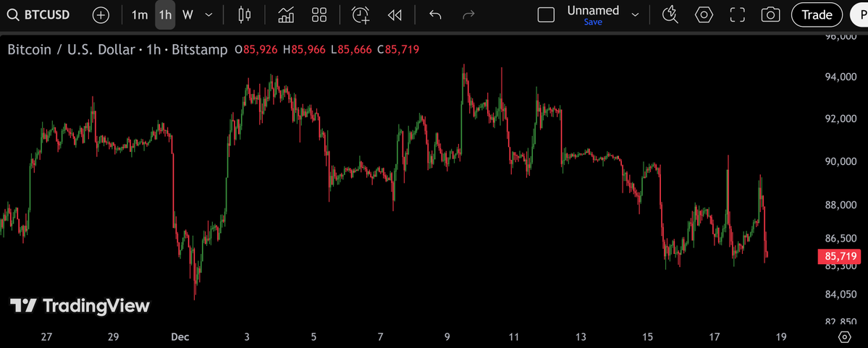
Task: Select the 1h timeframe
Action: click(165, 15)
